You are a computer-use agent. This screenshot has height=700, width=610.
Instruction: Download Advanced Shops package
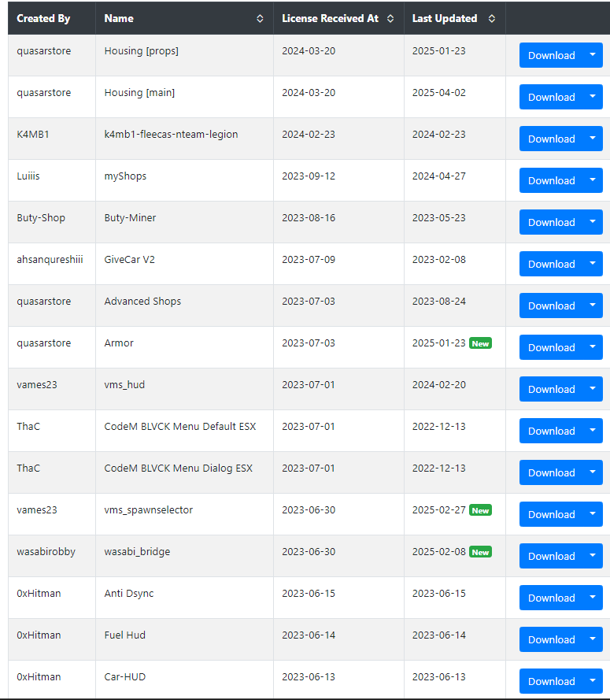(552, 306)
